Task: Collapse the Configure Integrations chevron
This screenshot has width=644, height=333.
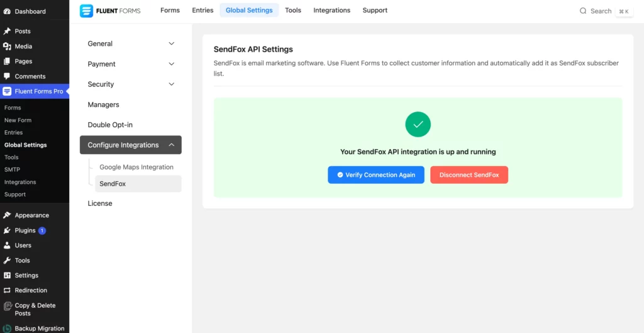Action: click(172, 145)
